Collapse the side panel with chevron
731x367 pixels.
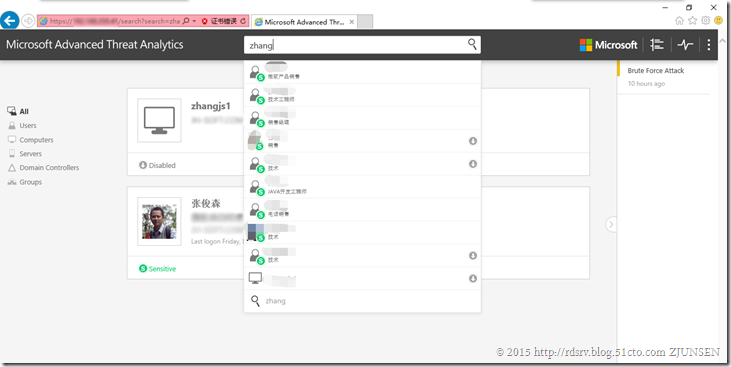pyautogui.click(x=611, y=224)
